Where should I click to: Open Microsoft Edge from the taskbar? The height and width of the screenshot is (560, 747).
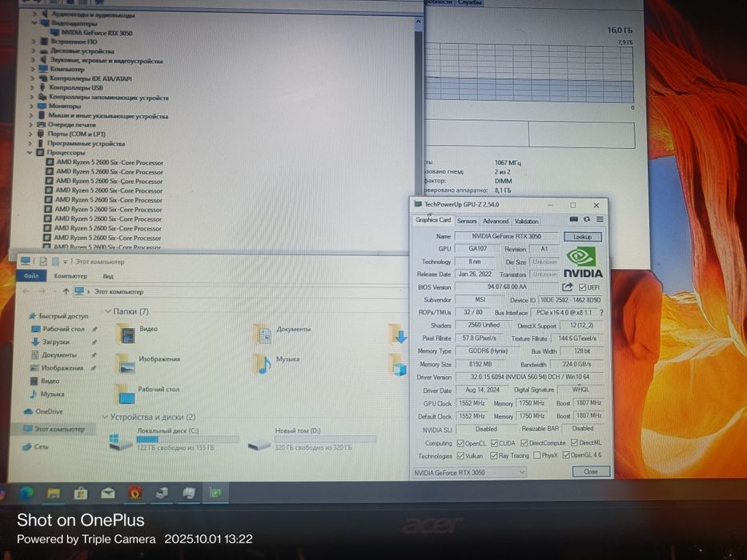pos(26,494)
